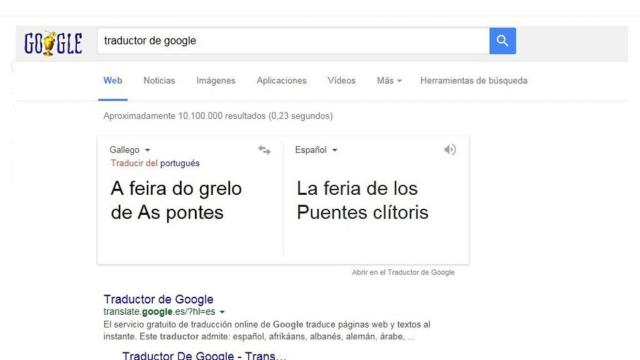Open 'Abrir en el Traductor de Google' link
The height and width of the screenshot is (360, 640).
tap(403, 272)
